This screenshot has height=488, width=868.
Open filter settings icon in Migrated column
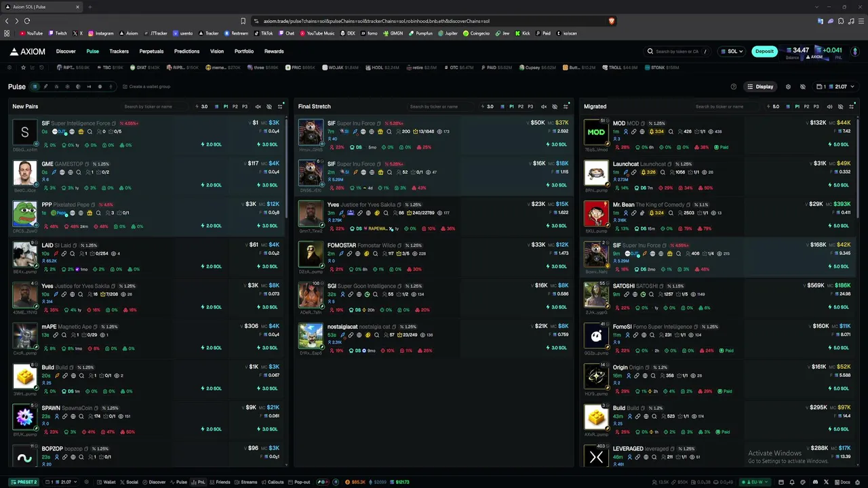pyautogui.click(x=851, y=106)
